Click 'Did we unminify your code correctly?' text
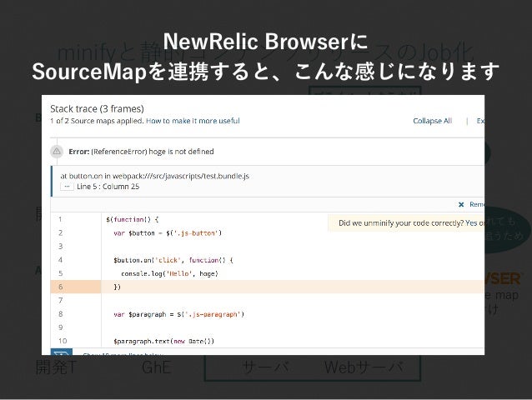The width and height of the screenshot is (532, 400). click(x=401, y=223)
